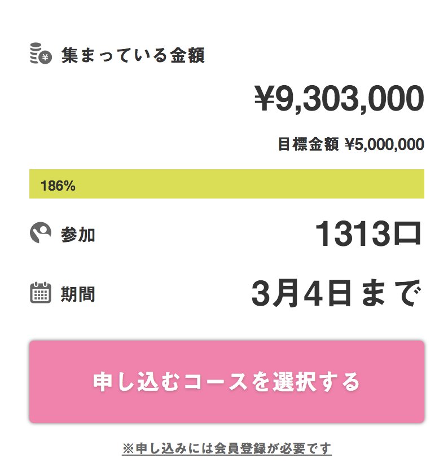Click the yen coin stack icon

[40, 54]
